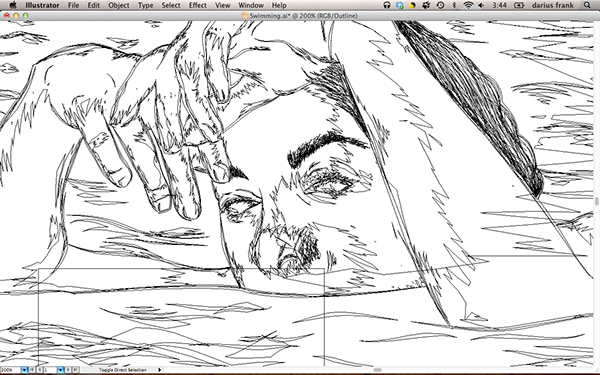The height and width of the screenshot is (375, 600).
Task: Open the Effect menu
Action: [198, 5]
